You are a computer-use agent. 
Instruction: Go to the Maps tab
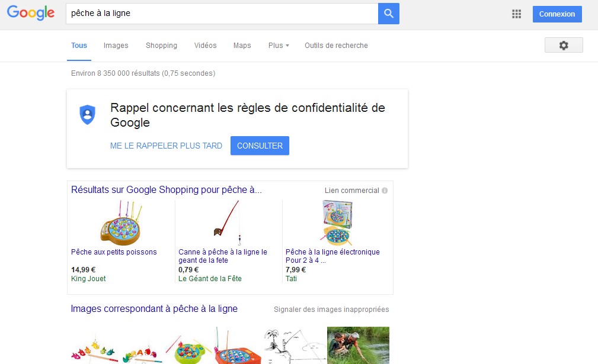[x=242, y=46]
